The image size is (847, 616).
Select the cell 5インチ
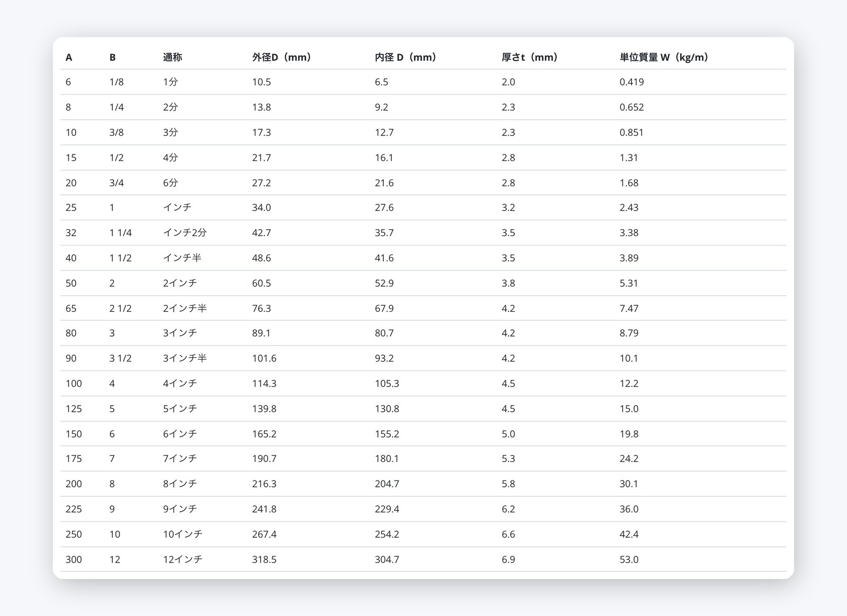pyautogui.click(x=180, y=409)
